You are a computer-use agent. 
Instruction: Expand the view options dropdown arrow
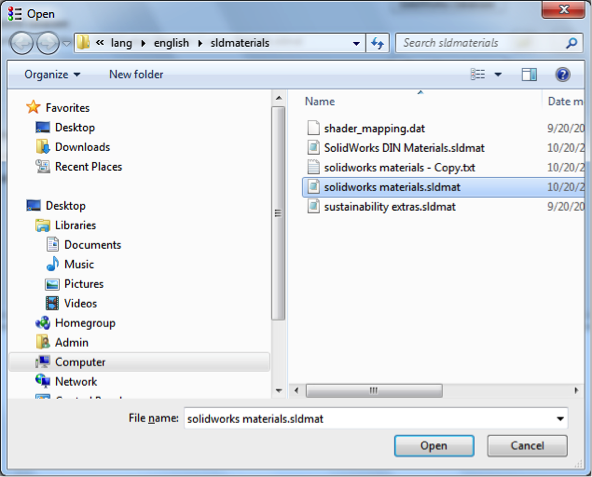coord(498,74)
